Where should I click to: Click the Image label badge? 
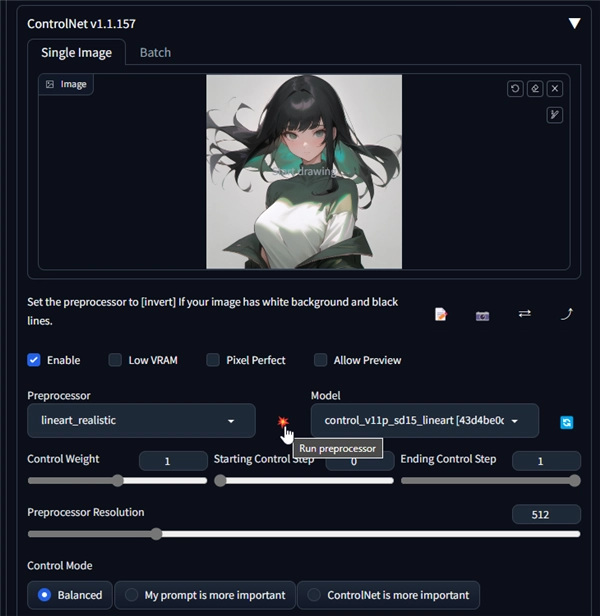pos(66,84)
